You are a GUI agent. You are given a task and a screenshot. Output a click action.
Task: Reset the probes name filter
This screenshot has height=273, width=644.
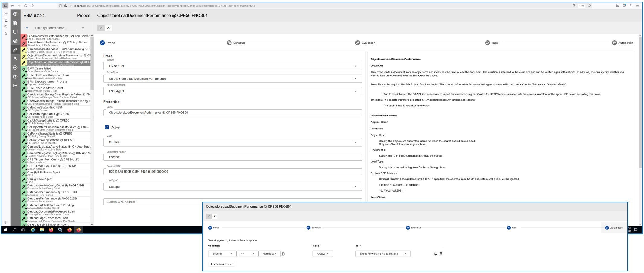pos(83,28)
